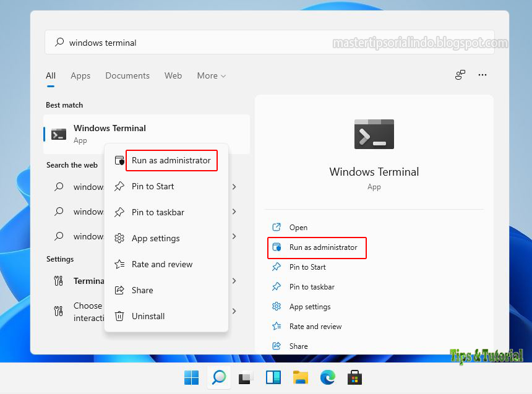Click the shield icon beside context menu Run as administrator
This screenshot has width=532, height=394.
(x=119, y=161)
